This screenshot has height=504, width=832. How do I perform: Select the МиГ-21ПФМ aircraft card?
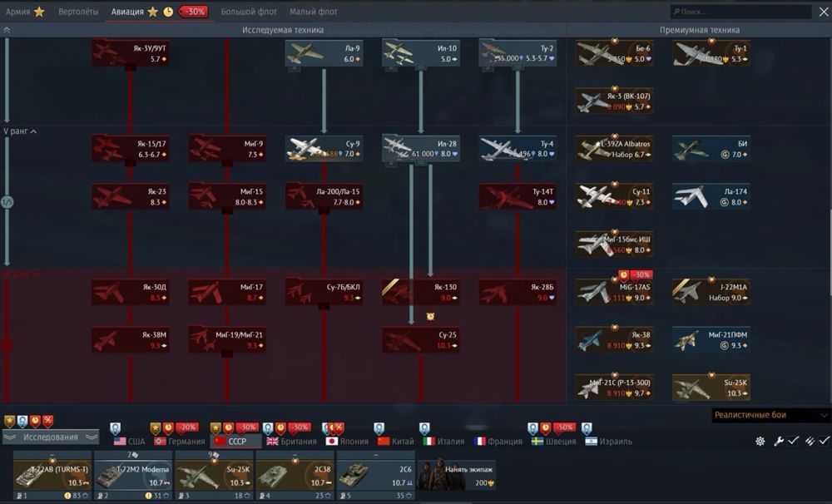point(711,339)
